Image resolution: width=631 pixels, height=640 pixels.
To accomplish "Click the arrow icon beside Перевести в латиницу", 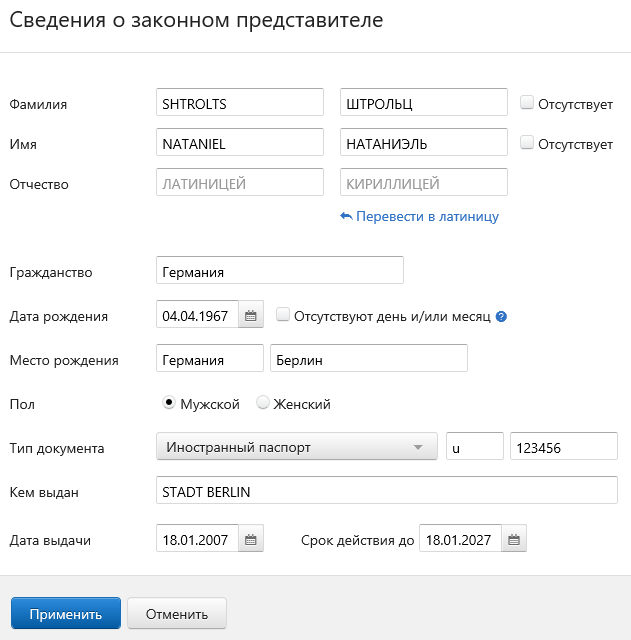I will click(346, 216).
